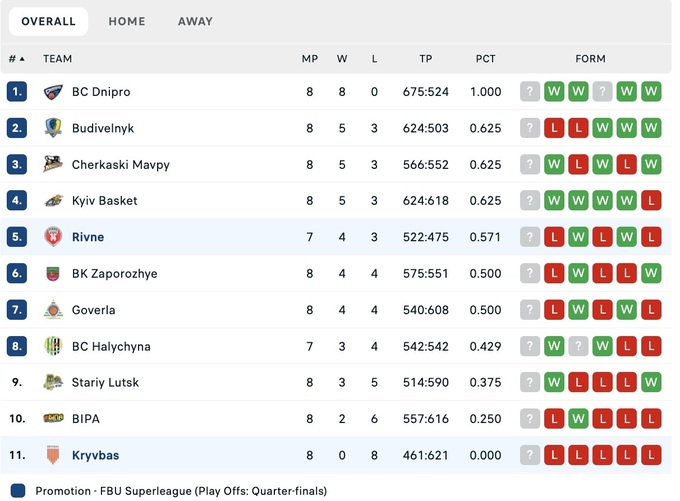
Task: Click the Stariy Lutsk logo icon
Action: [53, 383]
